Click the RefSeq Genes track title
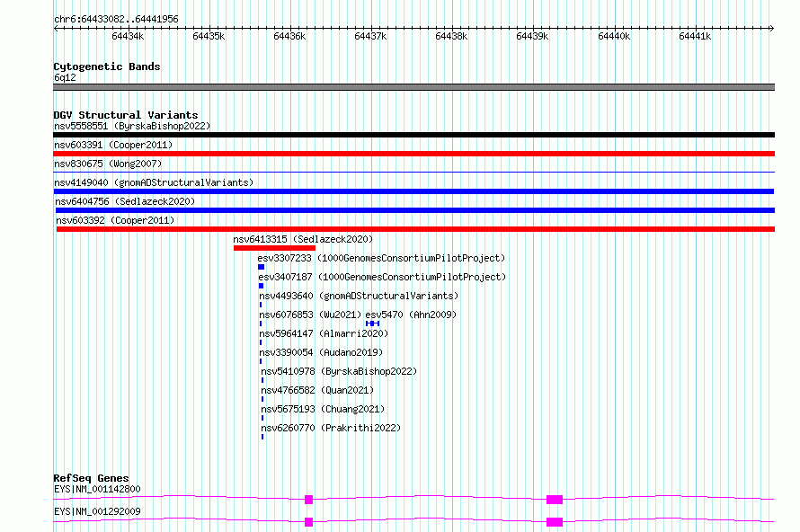The image size is (800, 532). tap(92, 478)
